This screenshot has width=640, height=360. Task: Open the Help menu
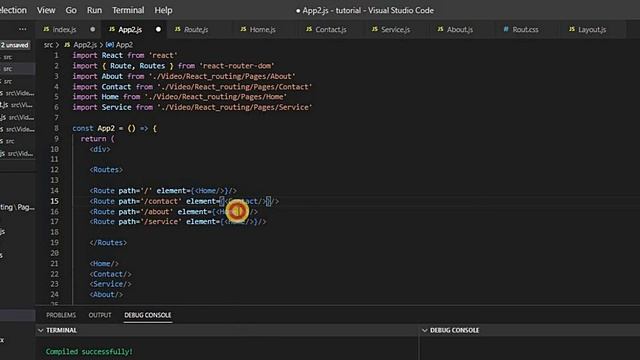163,10
